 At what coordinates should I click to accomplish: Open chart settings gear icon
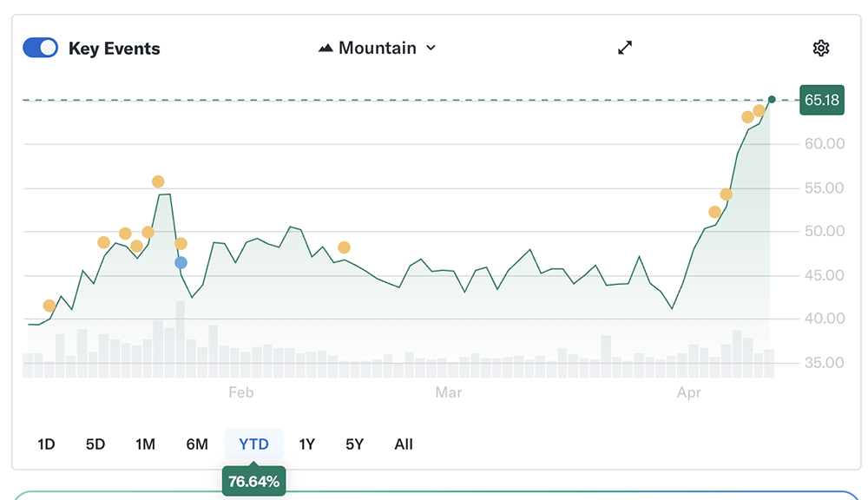(x=820, y=49)
